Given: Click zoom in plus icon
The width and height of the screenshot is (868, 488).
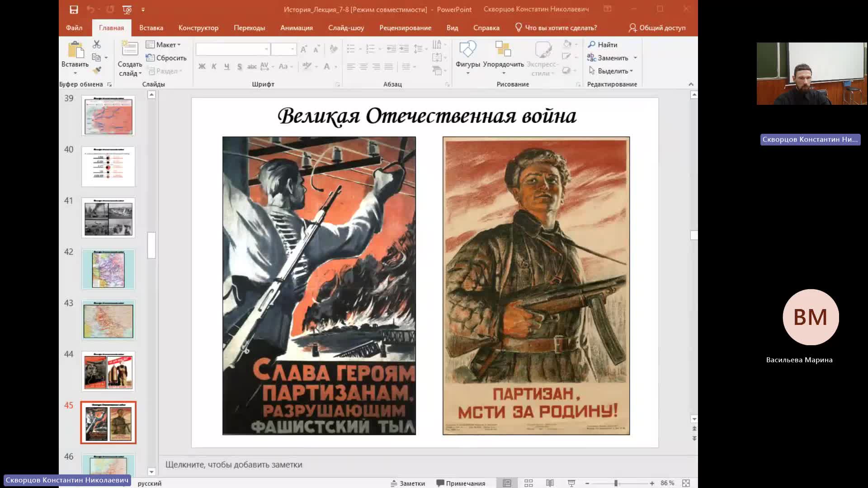Looking at the screenshot, I should (x=652, y=483).
